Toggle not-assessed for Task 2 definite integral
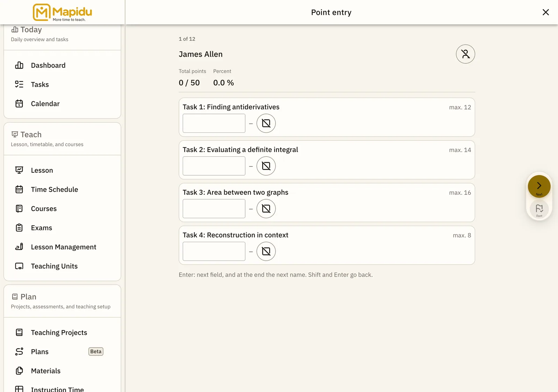Viewport: 558px width, 392px height. (266, 166)
